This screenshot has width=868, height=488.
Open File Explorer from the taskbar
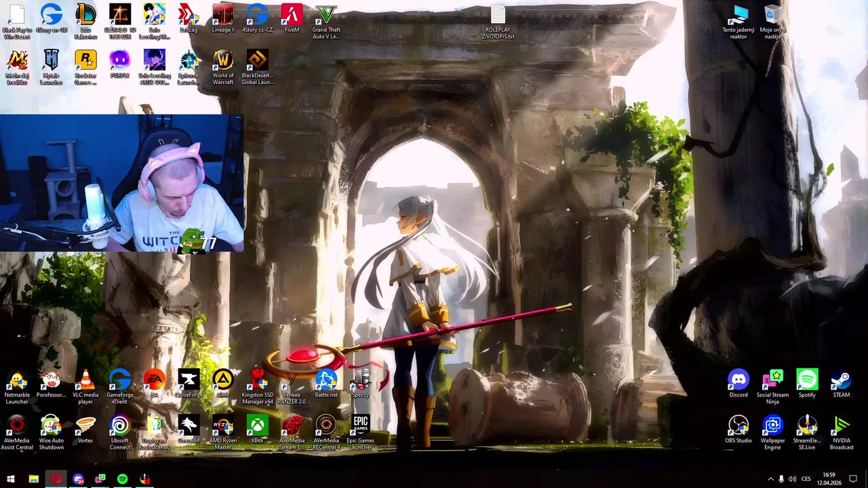pyautogui.click(x=33, y=479)
